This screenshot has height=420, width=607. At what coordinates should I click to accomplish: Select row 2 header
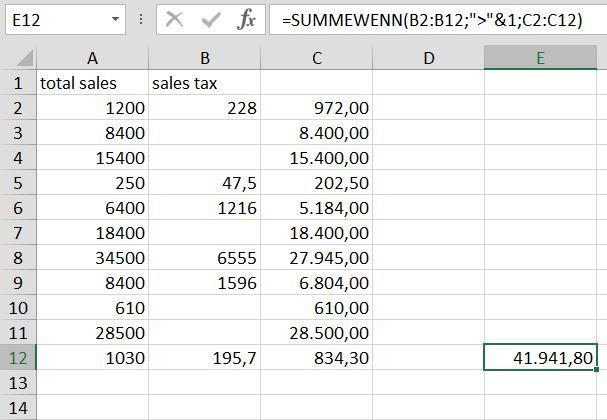coord(18,108)
